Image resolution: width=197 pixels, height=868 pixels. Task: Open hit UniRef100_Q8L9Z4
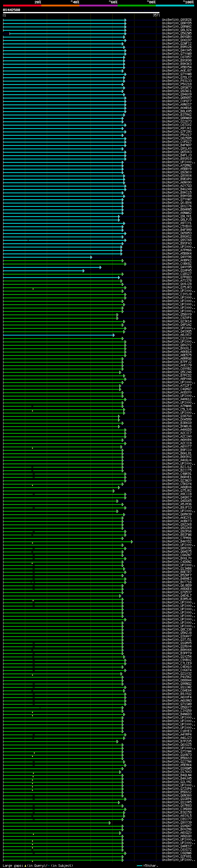177,30
